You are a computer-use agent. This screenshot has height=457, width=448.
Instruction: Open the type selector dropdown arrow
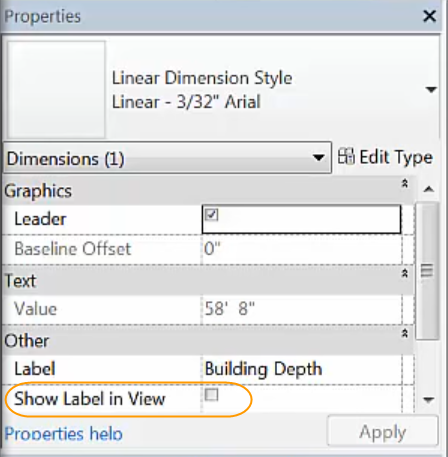pyautogui.click(x=431, y=89)
